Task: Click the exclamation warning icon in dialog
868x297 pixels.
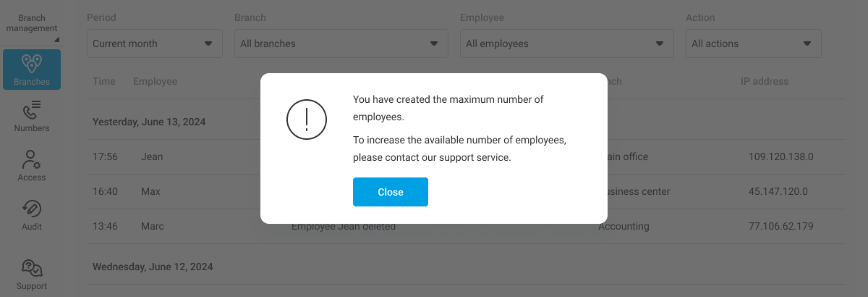Action: (307, 120)
